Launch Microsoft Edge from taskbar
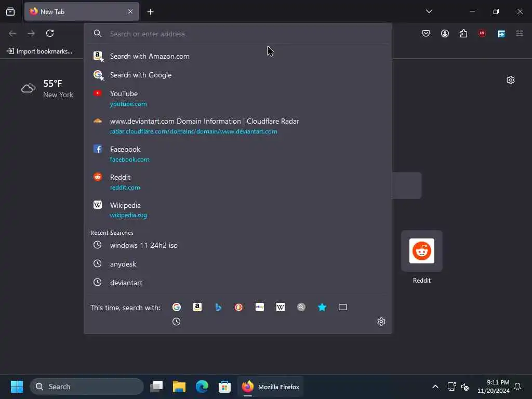This screenshot has width=532, height=399. (x=202, y=387)
